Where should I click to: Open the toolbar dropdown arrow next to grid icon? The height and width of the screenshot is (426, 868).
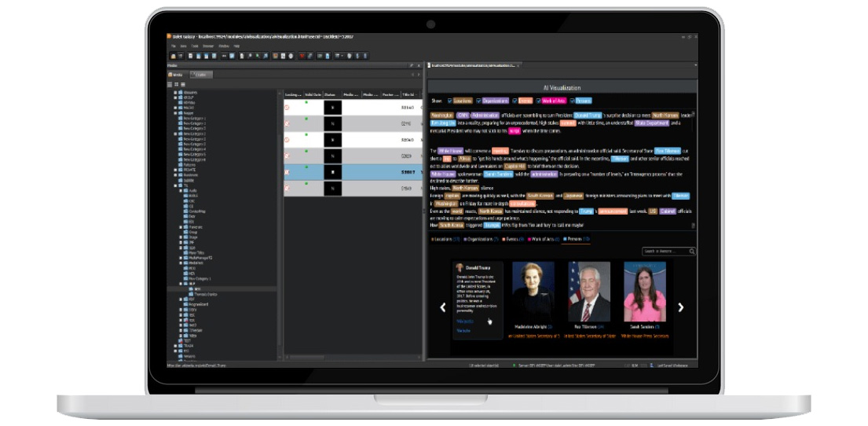coord(342,56)
